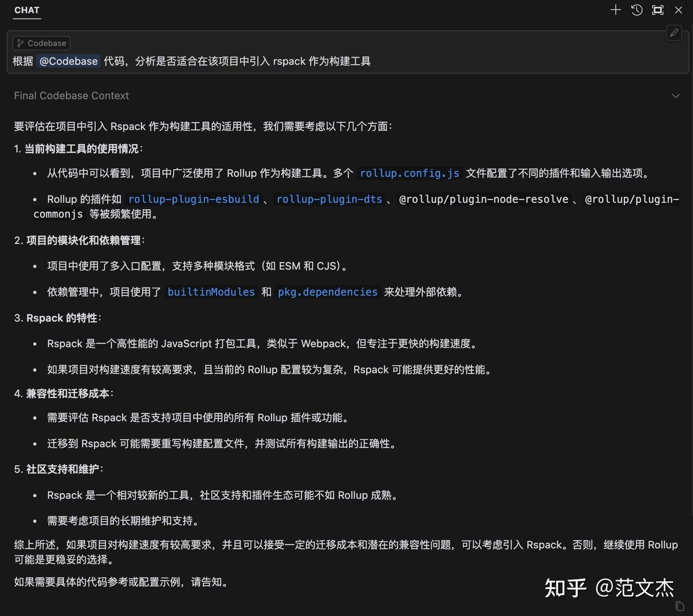Switch to the CHAT tab
The height and width of the screenshot is (616, 693).
[27, 10]
